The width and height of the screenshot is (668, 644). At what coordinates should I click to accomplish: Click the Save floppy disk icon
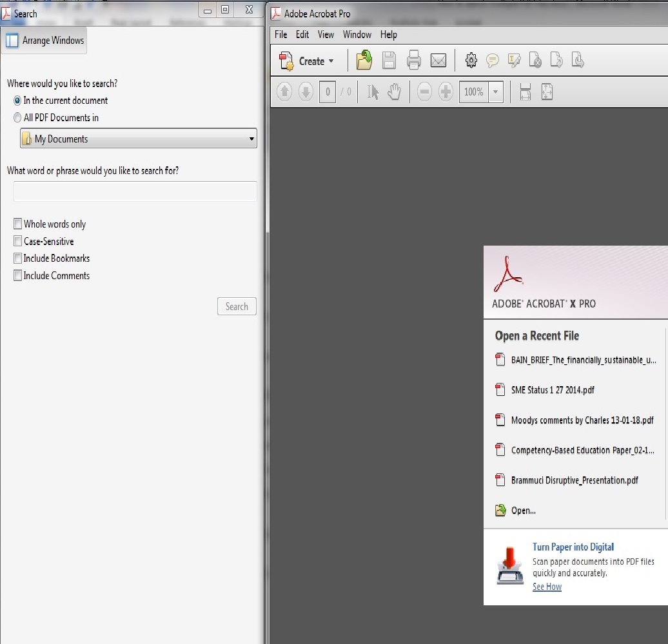[389, 61]
